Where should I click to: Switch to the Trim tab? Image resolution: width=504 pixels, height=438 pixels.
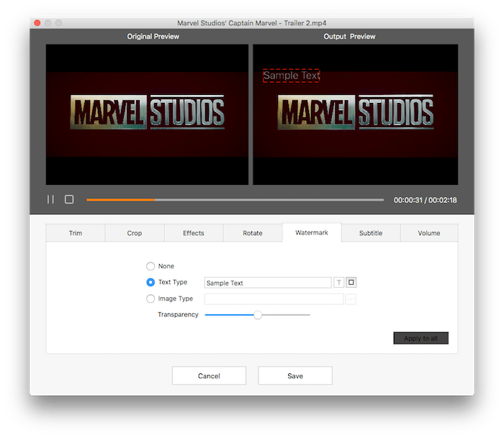[76, 233]
